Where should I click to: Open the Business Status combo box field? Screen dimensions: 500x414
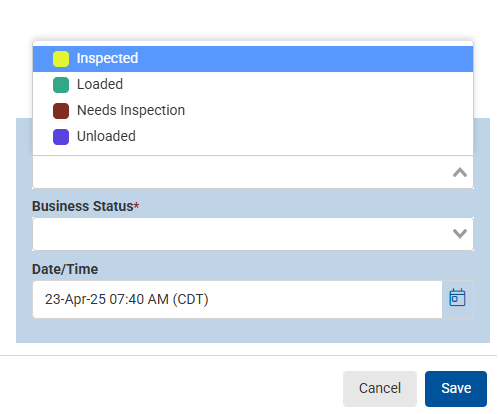pyautogui.click(x=253, y=234)
